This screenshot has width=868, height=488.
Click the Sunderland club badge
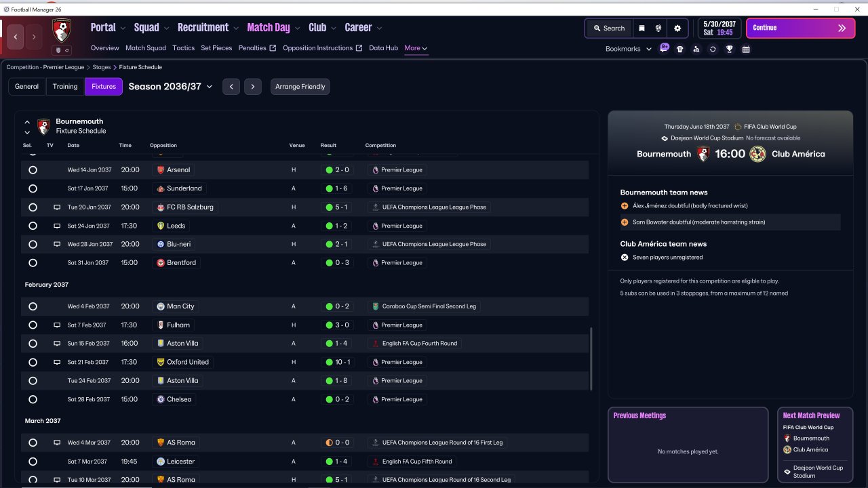click(161, 188)
